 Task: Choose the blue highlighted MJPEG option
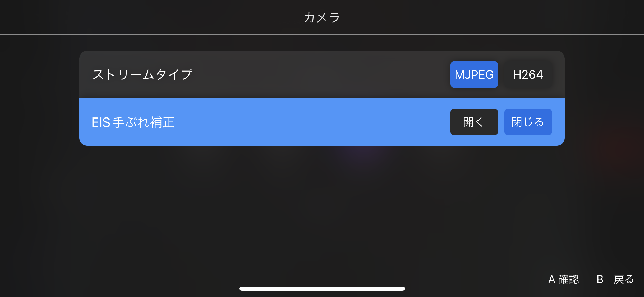[474, 74]
